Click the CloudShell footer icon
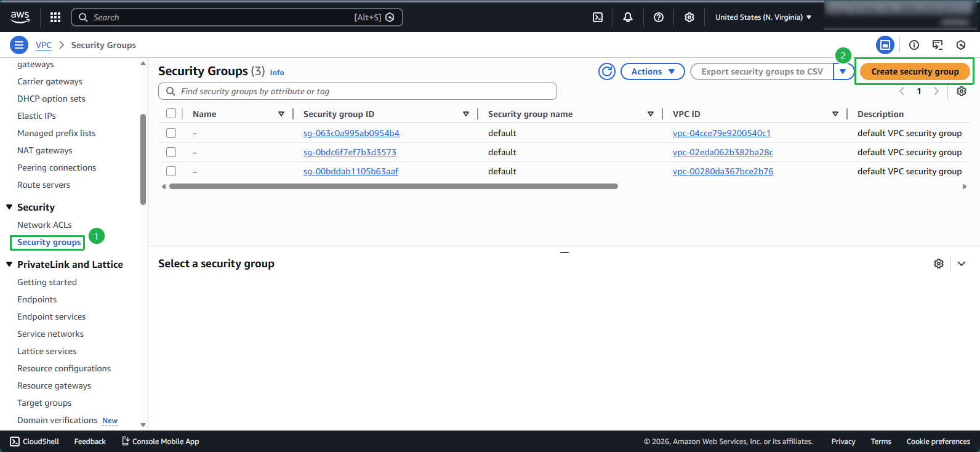The image size is (980, 452). (x=15, y=442)
